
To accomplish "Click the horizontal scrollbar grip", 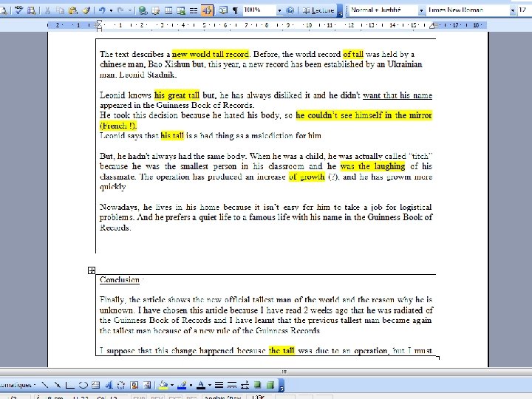I will coord(284,372).
